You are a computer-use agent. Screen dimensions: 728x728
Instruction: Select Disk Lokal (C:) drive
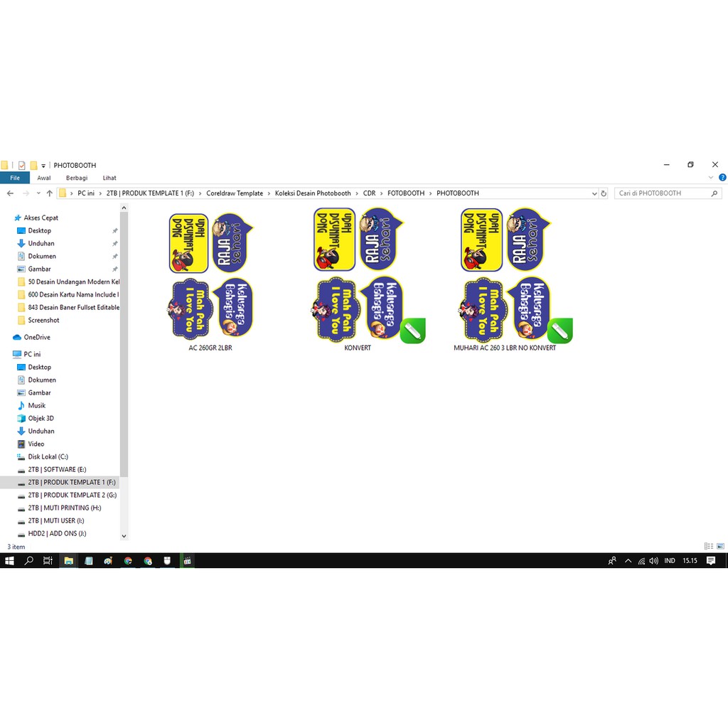[43, 457]
